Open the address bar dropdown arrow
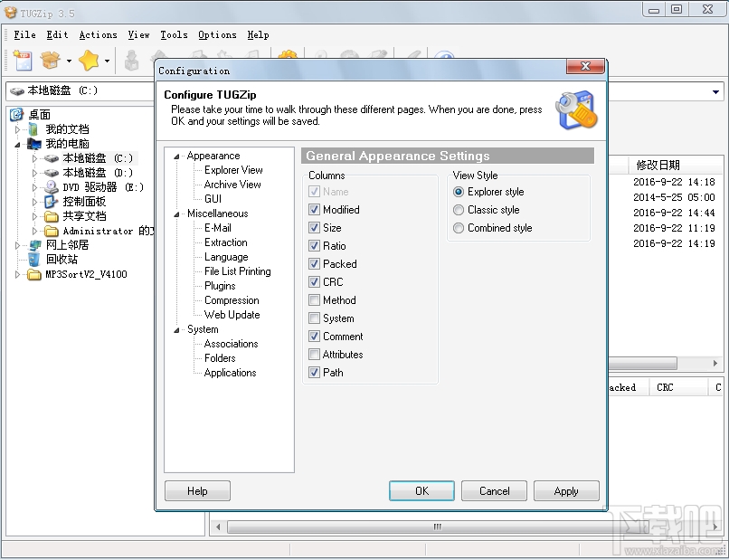 pyautogui.click(x=715, y=91)
